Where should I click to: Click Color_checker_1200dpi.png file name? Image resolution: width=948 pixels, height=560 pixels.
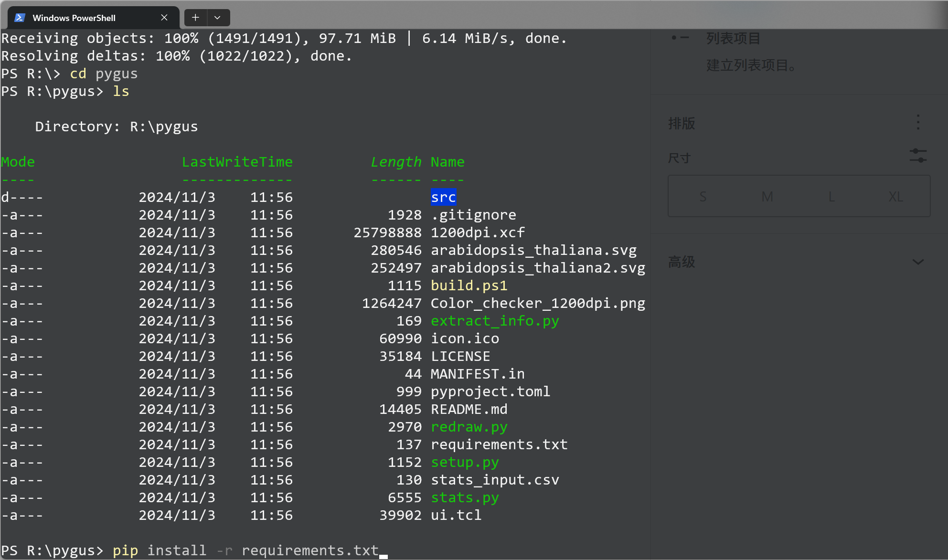[538, 303]
